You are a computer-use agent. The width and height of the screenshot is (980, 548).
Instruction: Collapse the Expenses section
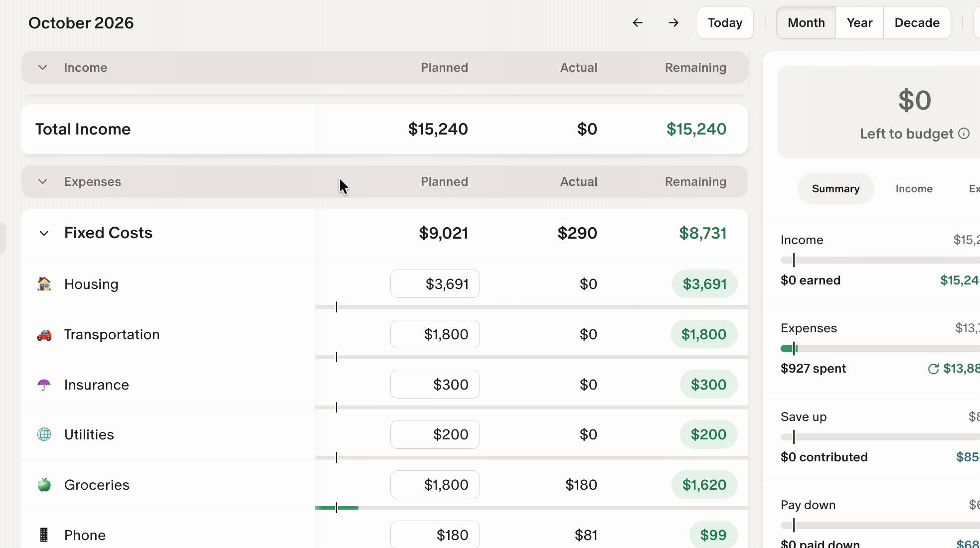tap(43, 182)
